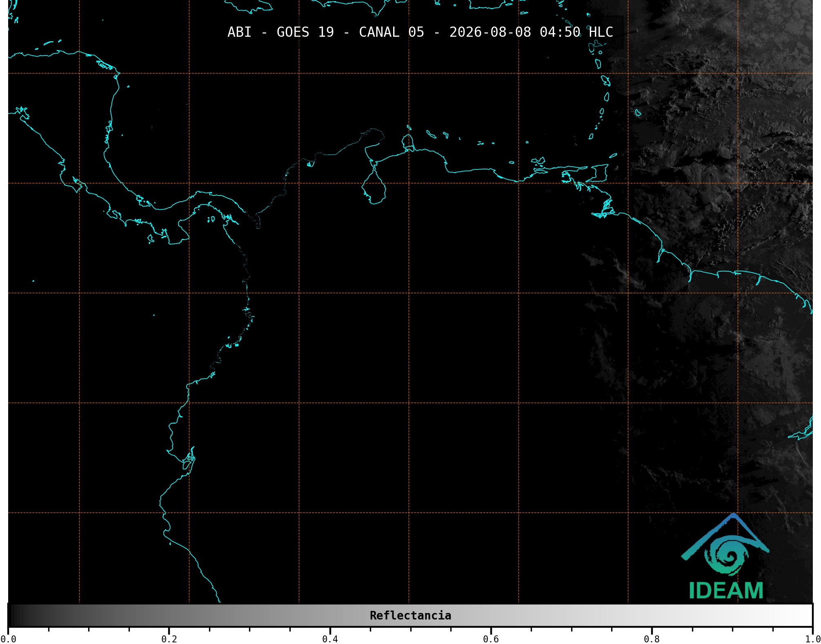821x644 pixels.
Task: Click the timestamp "2026-08-08 04:50 HLC"
Action: pos(531,32)
